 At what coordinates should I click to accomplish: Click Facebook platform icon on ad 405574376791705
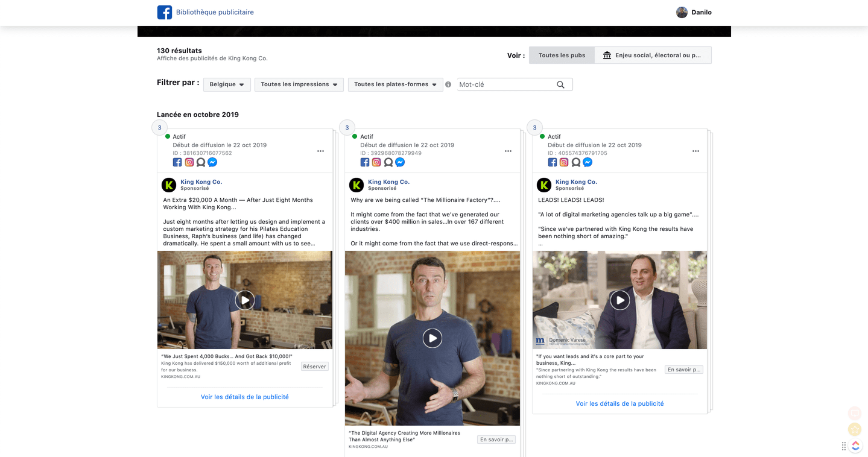pyautogui.click(x=553, y=162)
